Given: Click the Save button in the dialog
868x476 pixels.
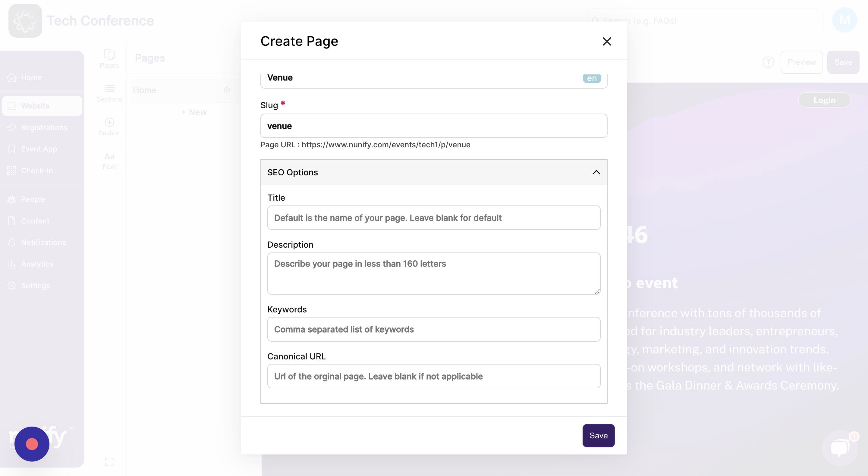Looking at the screenshot, I should 598,435.
